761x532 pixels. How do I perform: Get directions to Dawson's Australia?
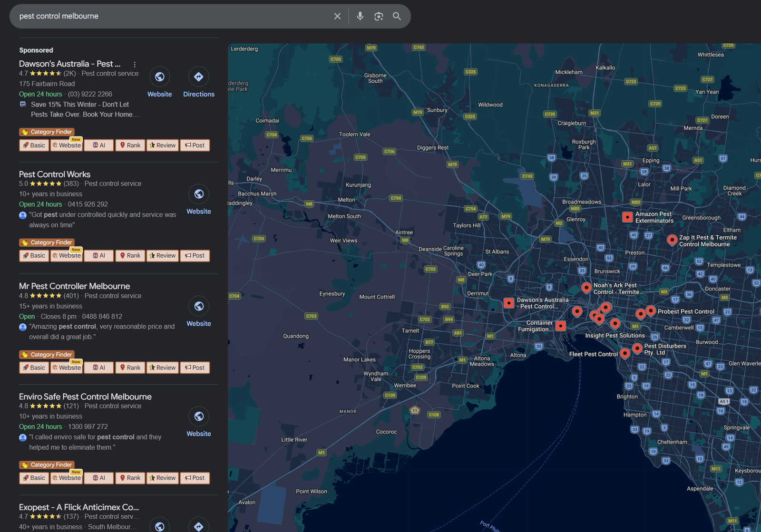(x=199, y=77)
